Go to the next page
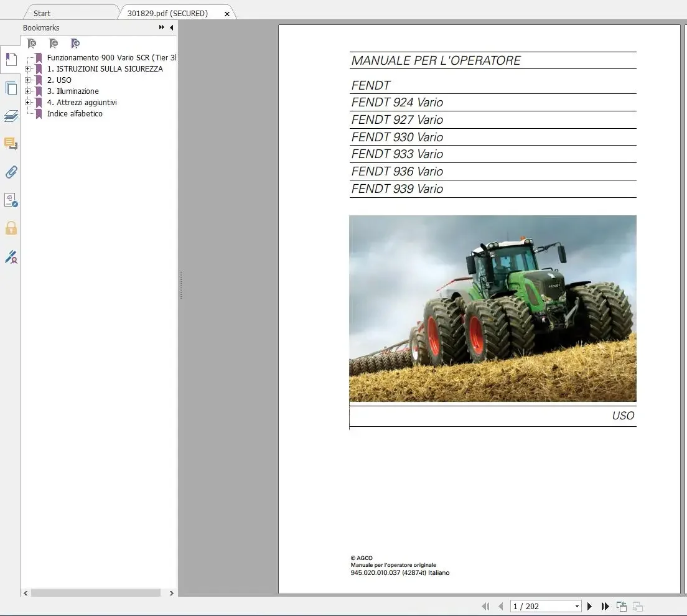Screen dimensions: 687x616 pos(589,607)
